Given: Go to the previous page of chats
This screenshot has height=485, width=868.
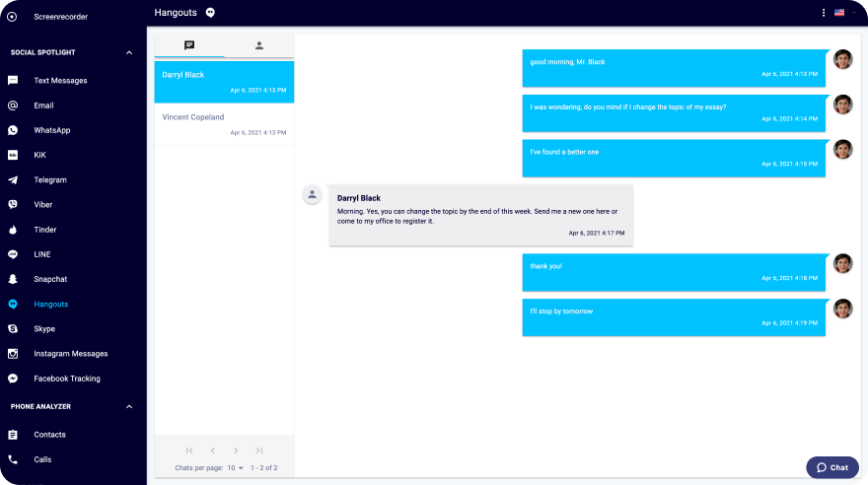Looking at the screenshot, I should tap(213, 450).
